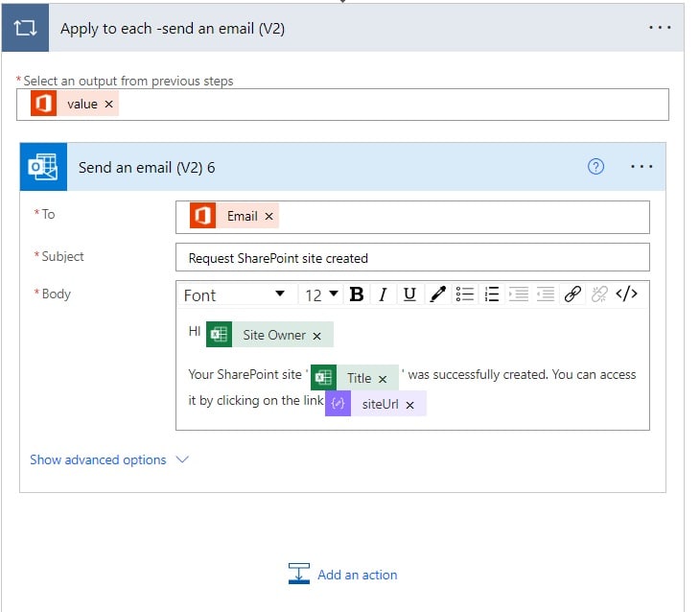Open the Apply to each ellipsis menu
Image resolution: width=700 pixels, height=612 pixels.
tap(660, 28)
